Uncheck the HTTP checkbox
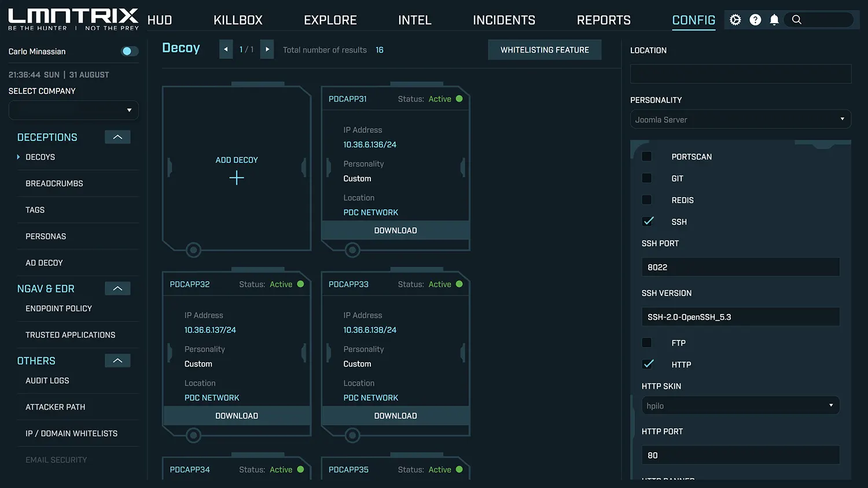 [x=648, y=364]
